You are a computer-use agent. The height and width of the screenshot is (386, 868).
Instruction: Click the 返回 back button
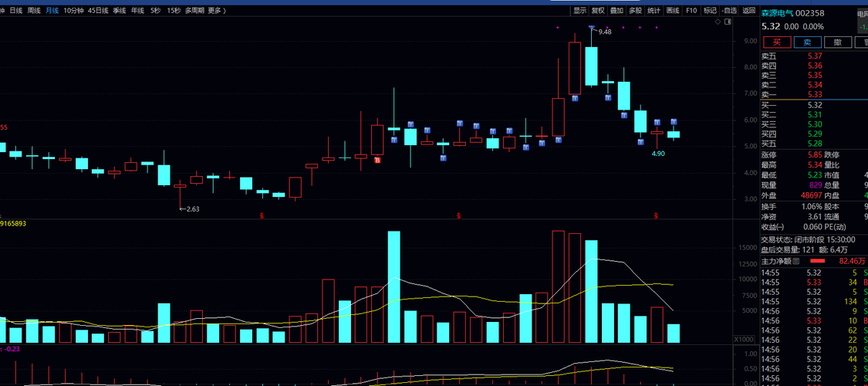748,10
